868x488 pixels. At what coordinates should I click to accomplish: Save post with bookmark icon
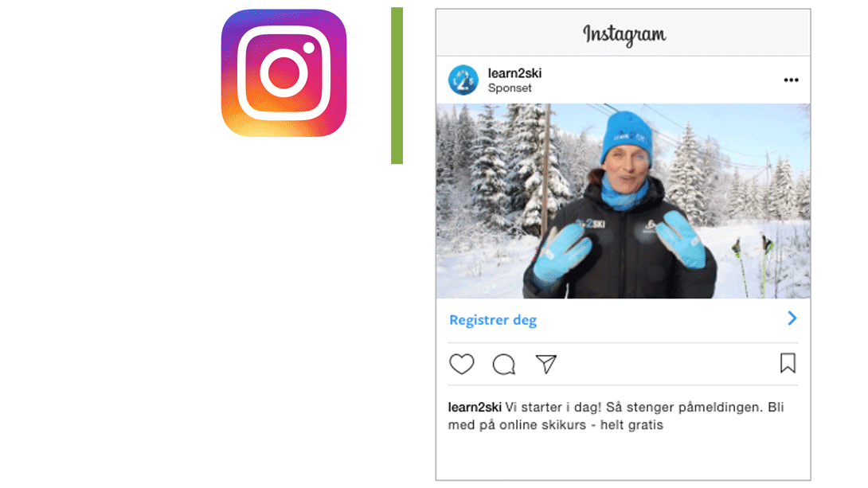pyautogui.click(x=788, y=364)
